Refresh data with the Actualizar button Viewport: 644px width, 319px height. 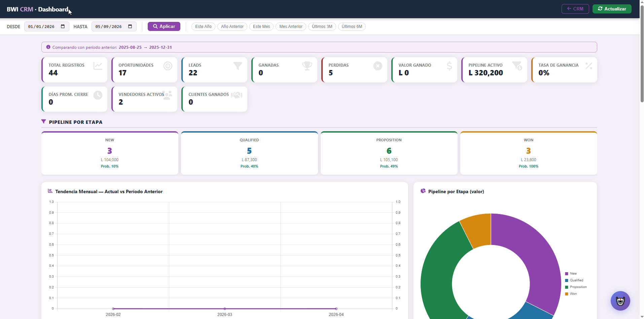[x=612, y=9]
